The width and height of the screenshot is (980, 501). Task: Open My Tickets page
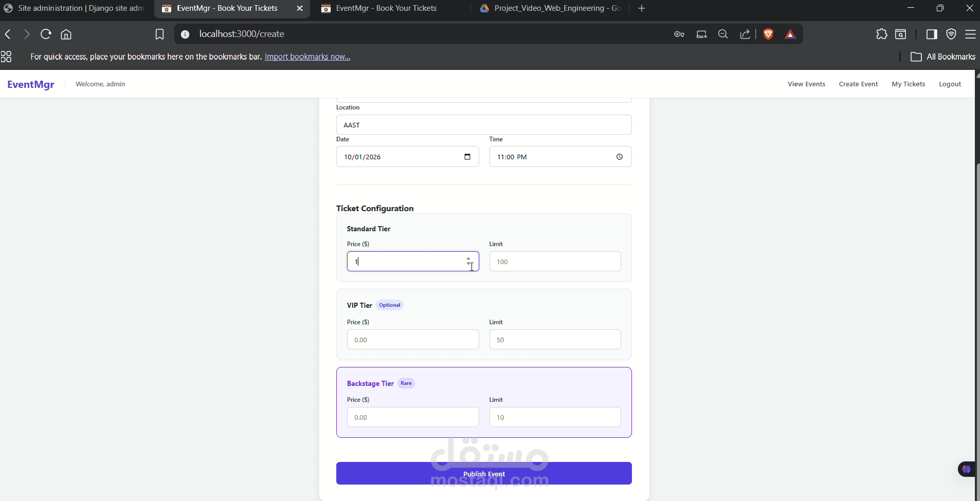click(x=908, y=84)
